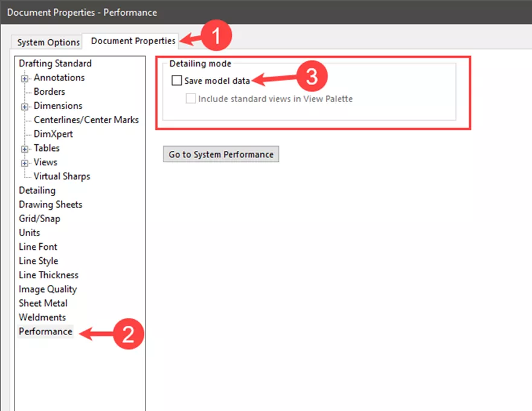Open the Units settings

29,232
